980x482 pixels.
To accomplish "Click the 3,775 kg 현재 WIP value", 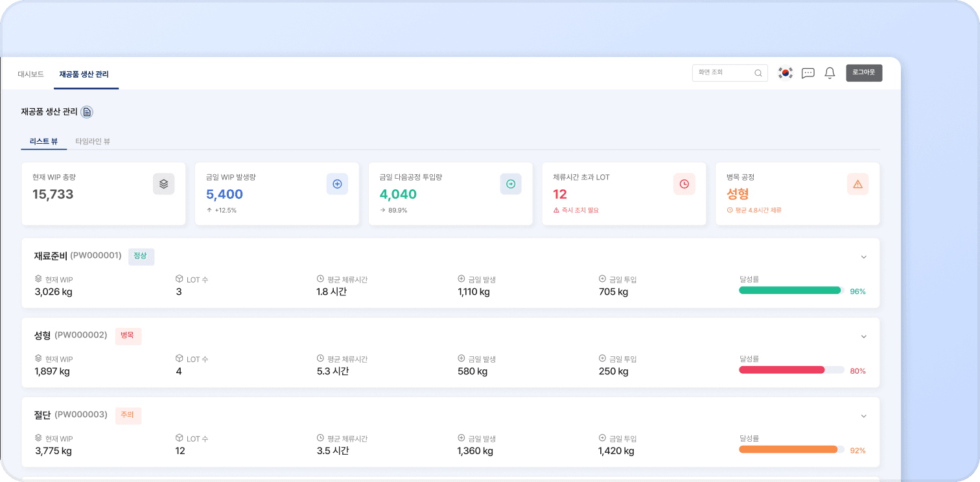I will click(53, 452).
